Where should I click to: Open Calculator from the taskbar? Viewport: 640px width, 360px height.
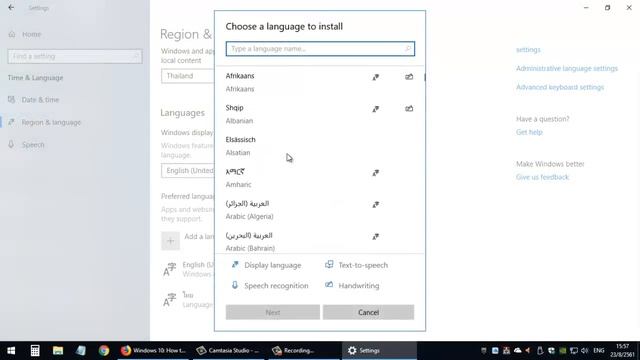[x=35, y=351]
